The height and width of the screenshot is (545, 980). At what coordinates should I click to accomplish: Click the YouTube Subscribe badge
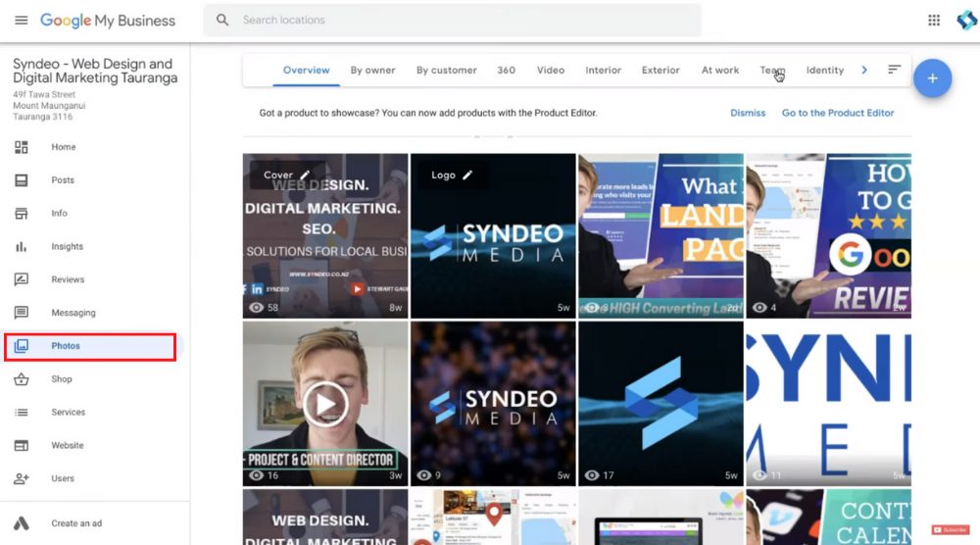click(x=951, y=529)
